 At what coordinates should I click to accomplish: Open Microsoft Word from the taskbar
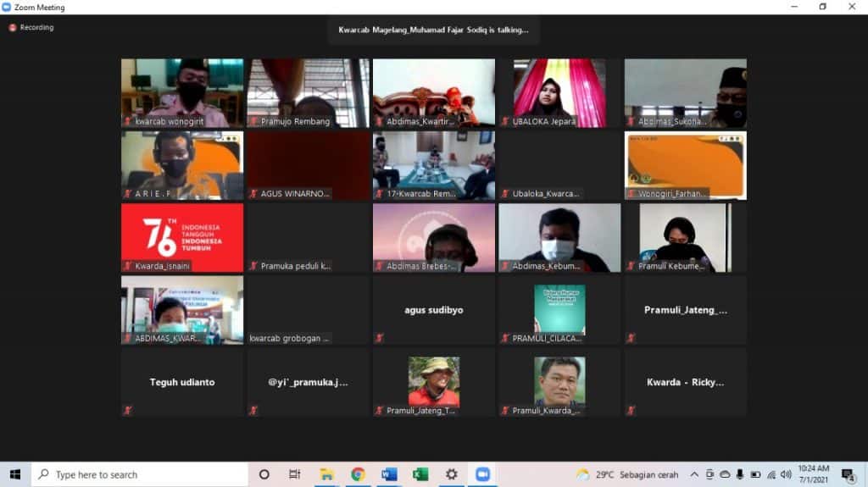389,474
